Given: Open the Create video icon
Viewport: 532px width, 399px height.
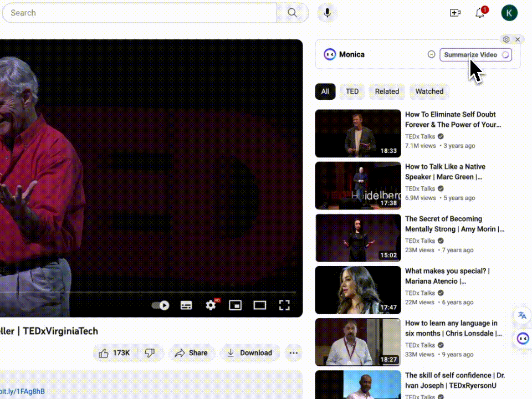Looking at the screenshot, I should point(455,12).
